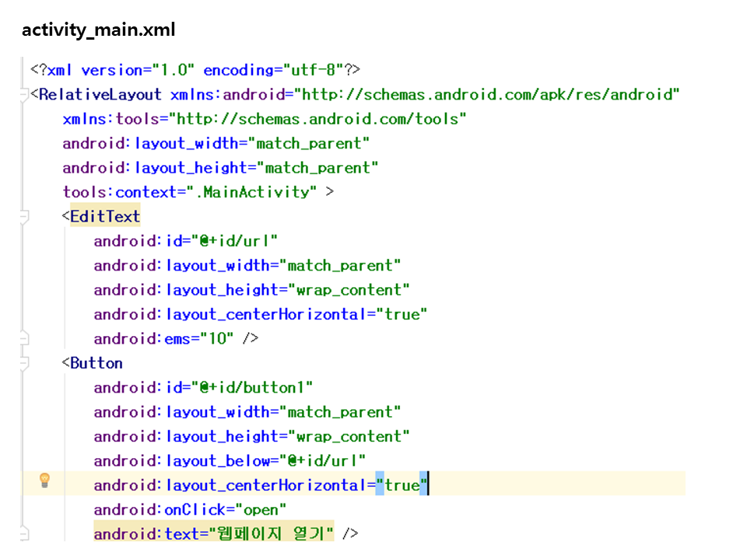747x560 pixels.
Task: Collapse the RelativeLayout tag fold marker
Action: 24,95
